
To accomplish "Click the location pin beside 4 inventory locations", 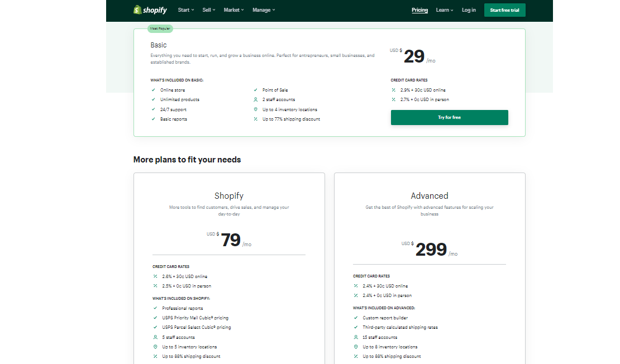I will tap(255, 109).
